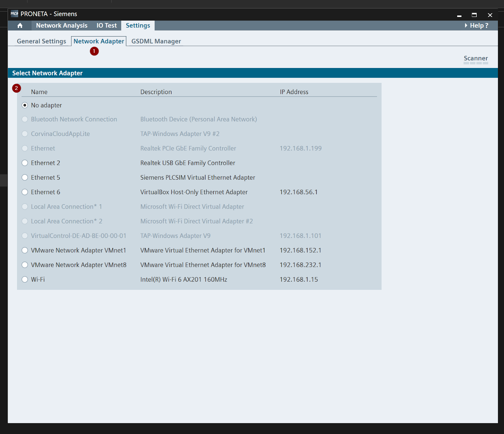This screenshot has width=504, height=434.
Task: Maximize the PRONETA window
Action: tap(474, 15)
